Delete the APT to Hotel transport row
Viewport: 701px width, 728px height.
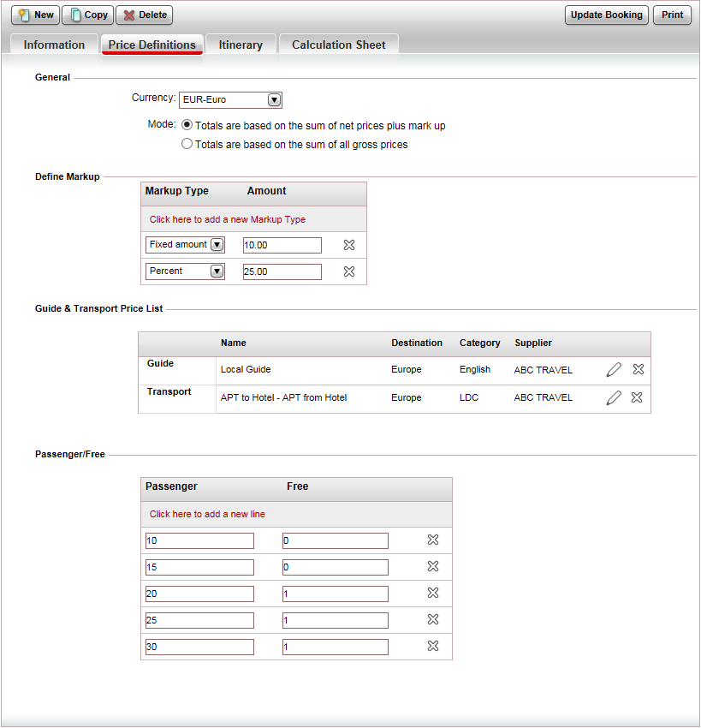point(637,397)
